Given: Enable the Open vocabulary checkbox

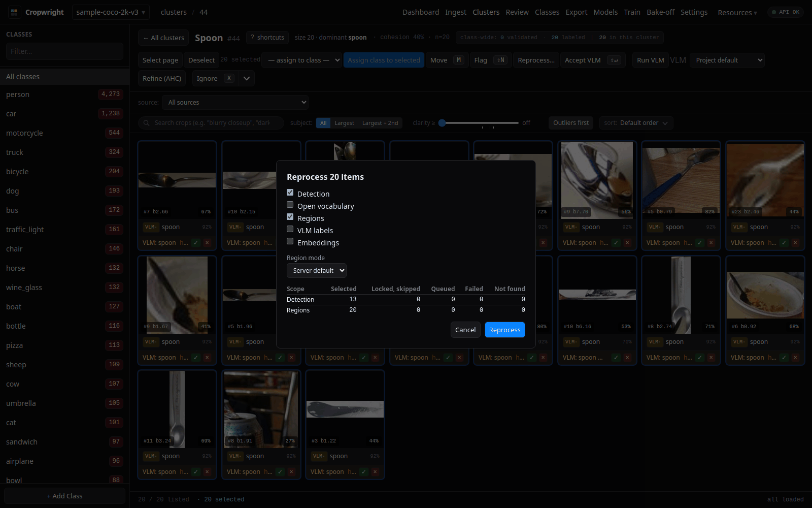Looking at the screenshot, I should click(290, 205).
